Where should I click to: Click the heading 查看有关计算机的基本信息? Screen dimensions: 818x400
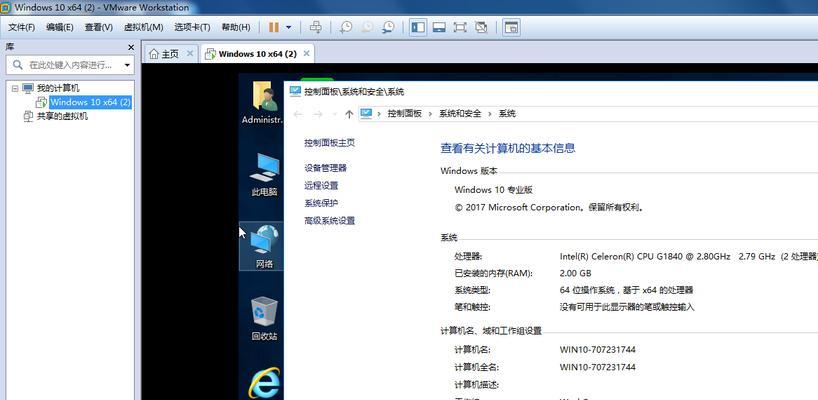pos(508,148)
